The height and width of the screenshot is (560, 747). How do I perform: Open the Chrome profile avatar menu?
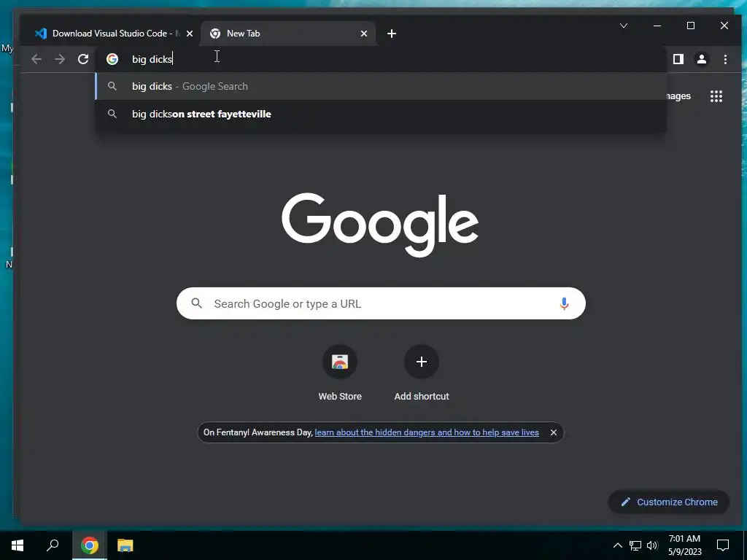click(x=702, y=59)
